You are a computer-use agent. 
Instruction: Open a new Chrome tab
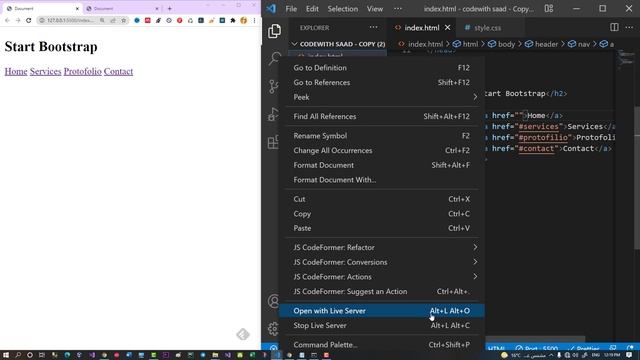[x=169, y=8]
